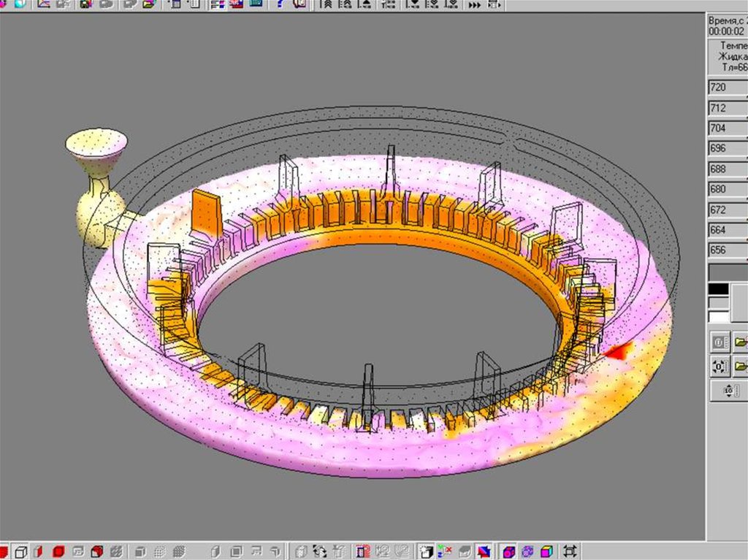Viewport: 748px width, 560px height.
Task: Select the temperature scale field showing 688
Action: [728, 169]
